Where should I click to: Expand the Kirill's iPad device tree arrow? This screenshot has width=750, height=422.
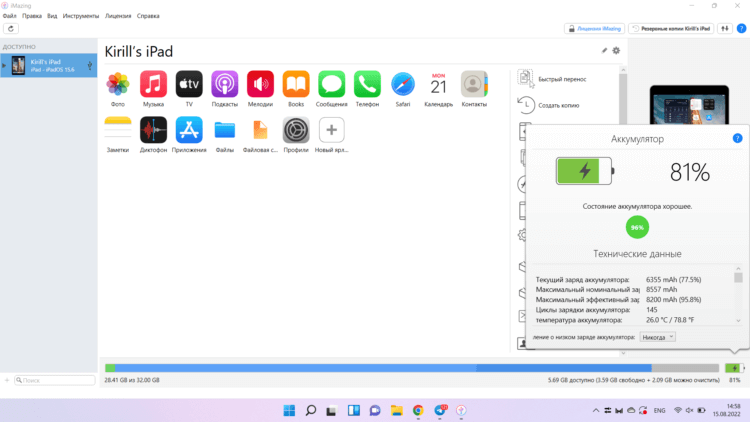pyautogui.click(x=4, y=66)
